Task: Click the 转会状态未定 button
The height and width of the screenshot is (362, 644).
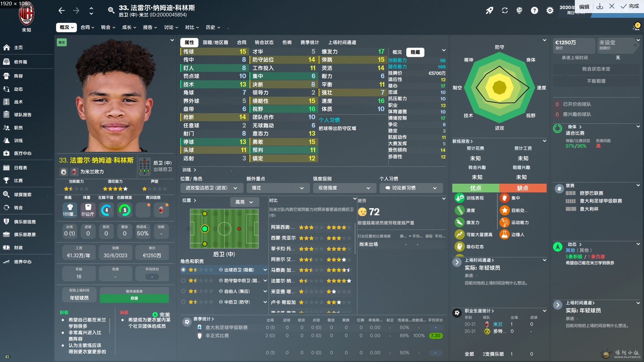Action: pyautogui.click(x=596, y=69)
